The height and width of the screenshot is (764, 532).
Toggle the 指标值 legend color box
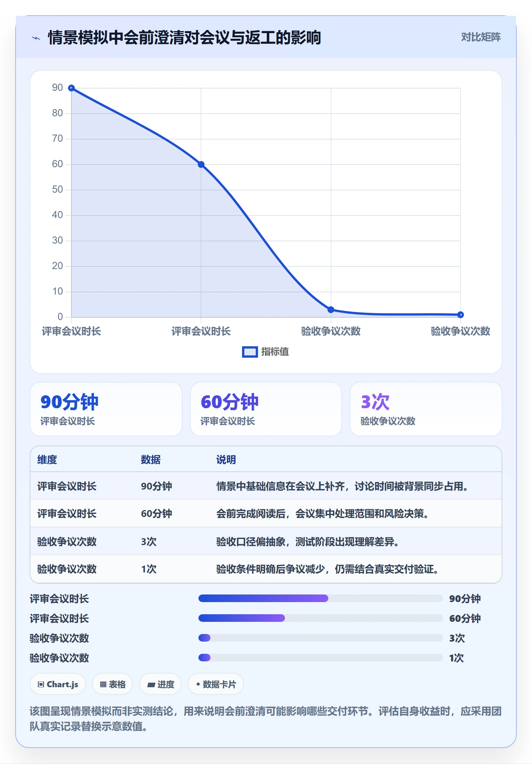(250, 352)
